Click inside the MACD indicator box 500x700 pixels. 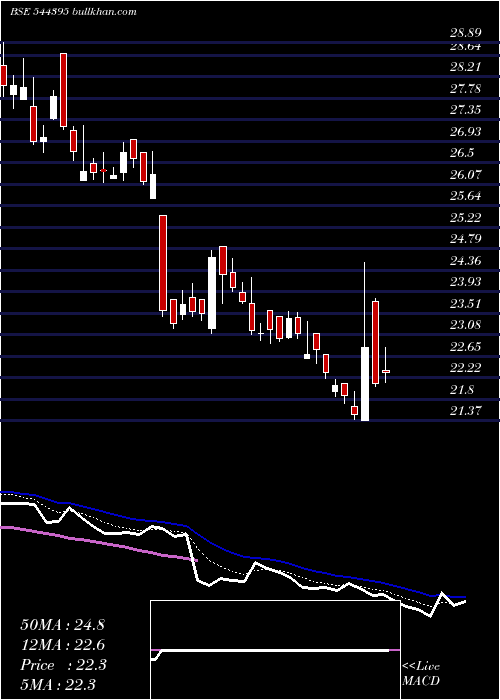[x=275, y=650]
